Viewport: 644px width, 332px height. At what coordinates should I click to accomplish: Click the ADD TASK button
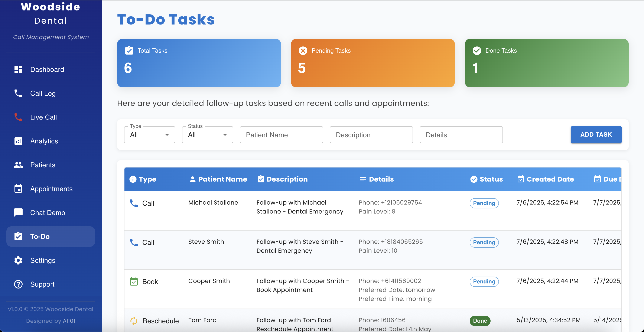pos(596,134)
